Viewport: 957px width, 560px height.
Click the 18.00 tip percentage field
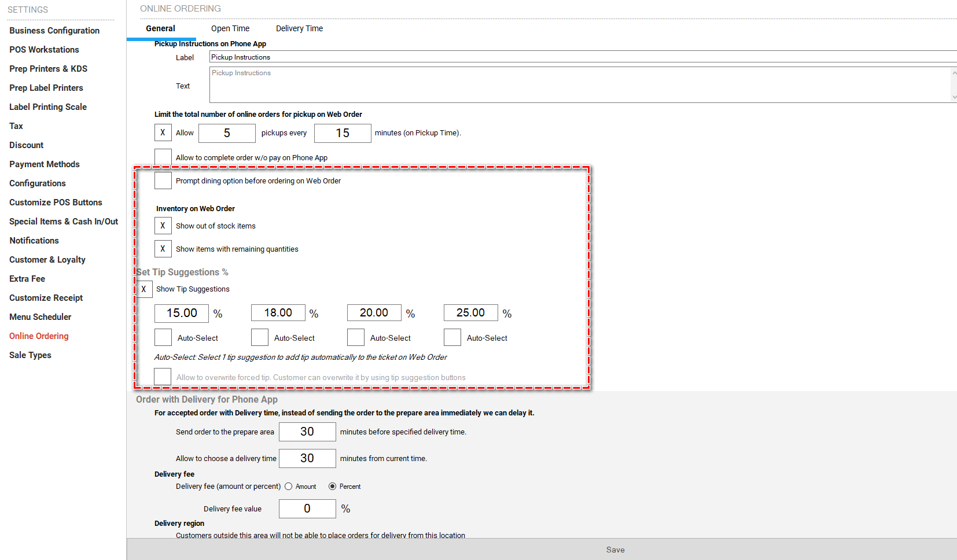[278, 313]
